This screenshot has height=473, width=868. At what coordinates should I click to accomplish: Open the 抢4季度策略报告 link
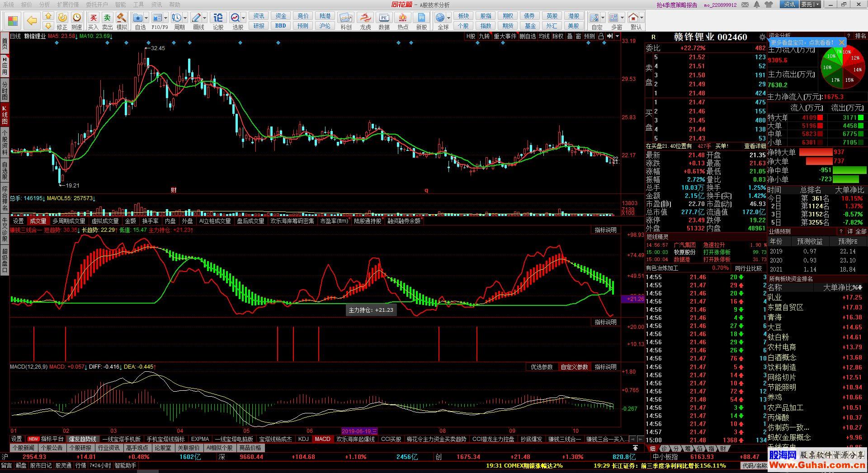point(677,5)
